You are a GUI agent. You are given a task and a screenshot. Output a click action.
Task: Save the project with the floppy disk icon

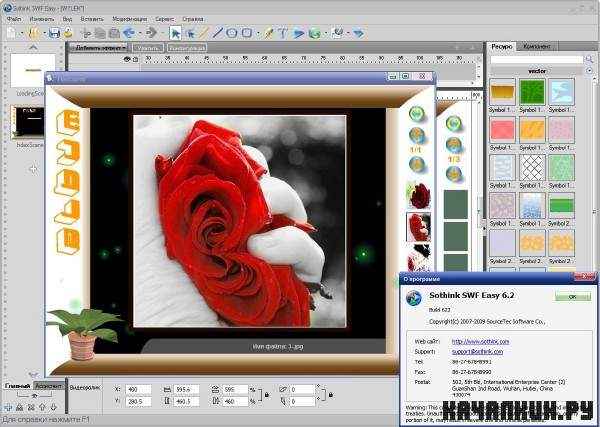[54, 33]
